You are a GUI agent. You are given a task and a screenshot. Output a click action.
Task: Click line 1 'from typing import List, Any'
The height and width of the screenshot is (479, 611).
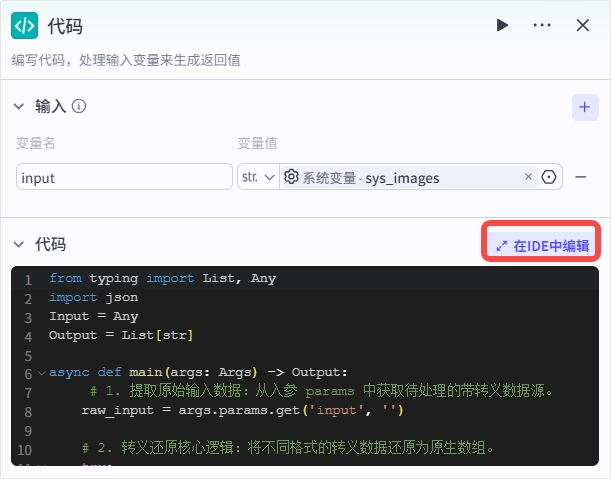162,279
